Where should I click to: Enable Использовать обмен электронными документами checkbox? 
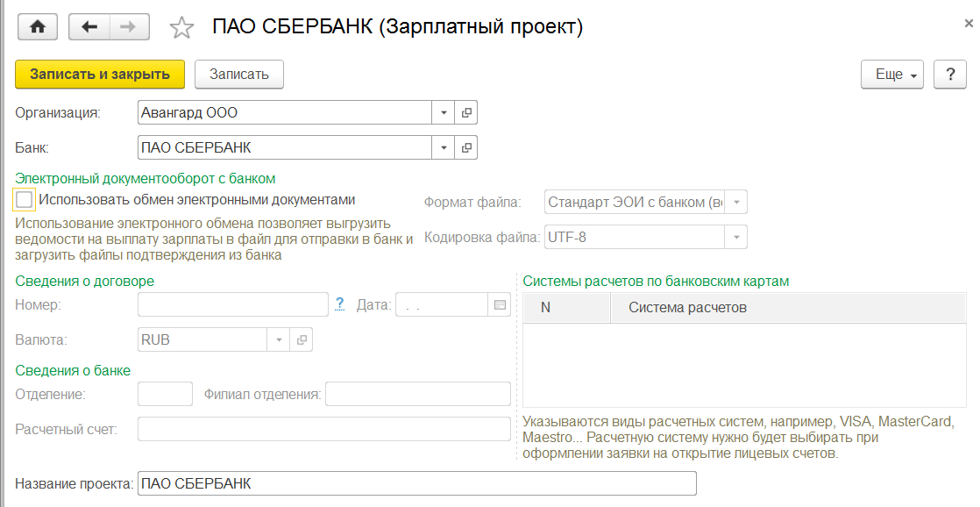click(25, 200)
